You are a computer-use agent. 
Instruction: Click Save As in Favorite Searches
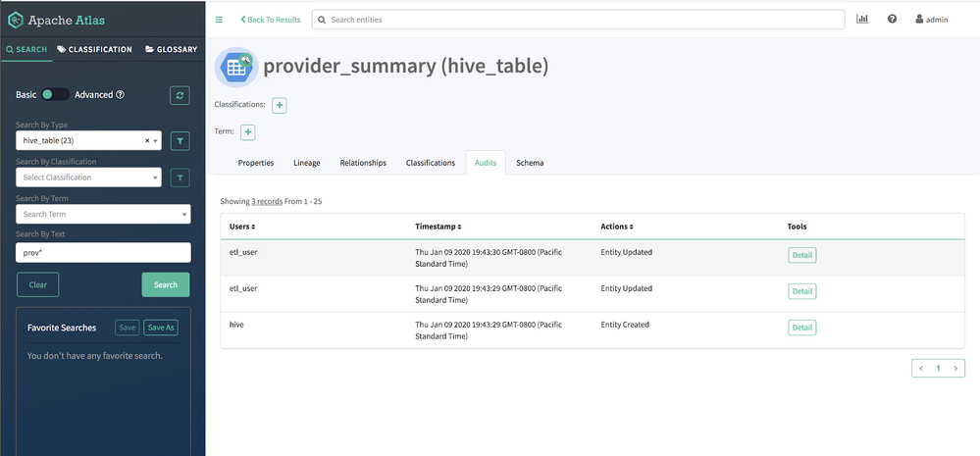coord(161,328)
